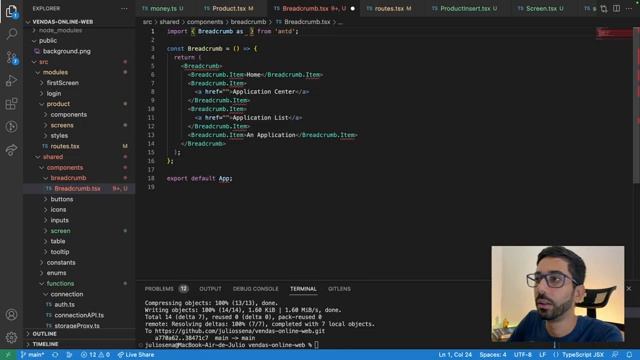Viewport: 640px width, 360px height.
Task: Click the compare changes editor icon
Action: pyautogui.click(x=604, y=9)
